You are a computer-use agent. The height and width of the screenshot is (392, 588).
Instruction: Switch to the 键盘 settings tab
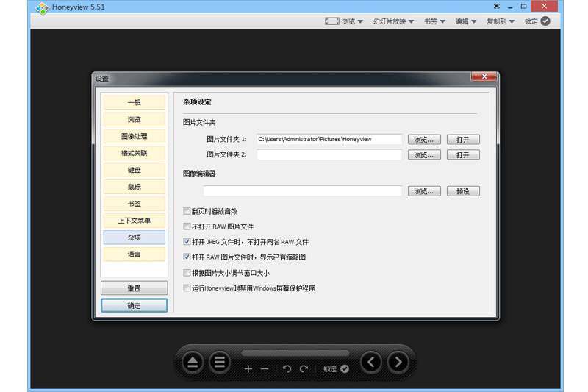(x=134, y=170)
